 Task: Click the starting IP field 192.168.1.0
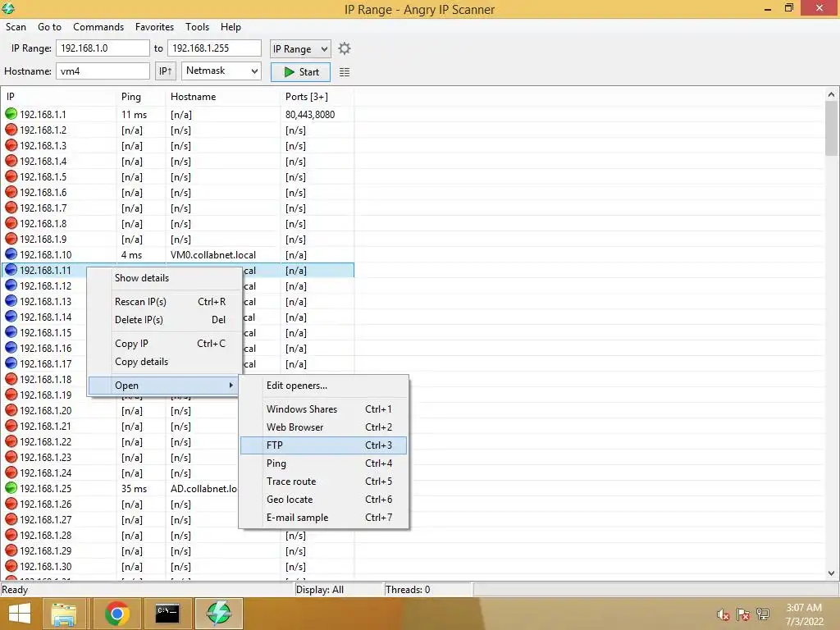(103, 48)
